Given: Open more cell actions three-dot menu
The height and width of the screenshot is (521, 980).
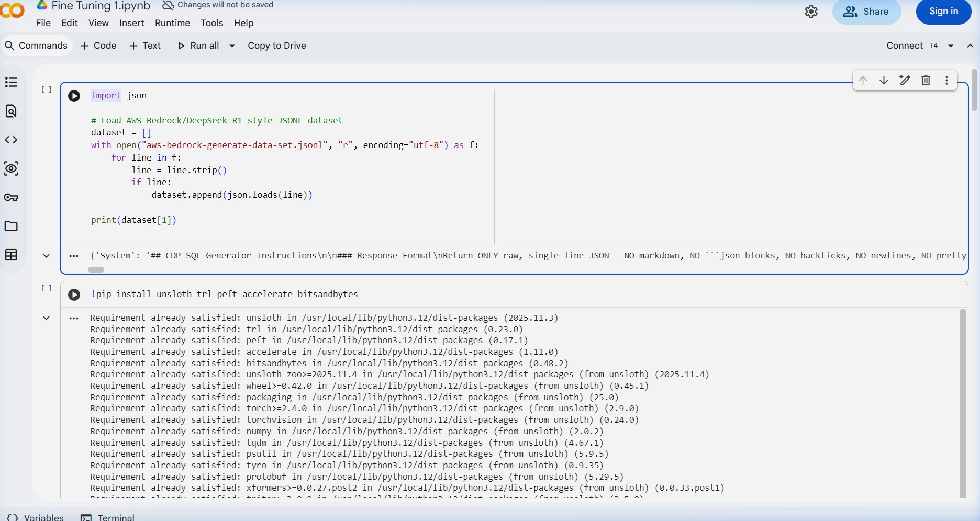Looking at the screenshot, I should (x=946, y=80).
